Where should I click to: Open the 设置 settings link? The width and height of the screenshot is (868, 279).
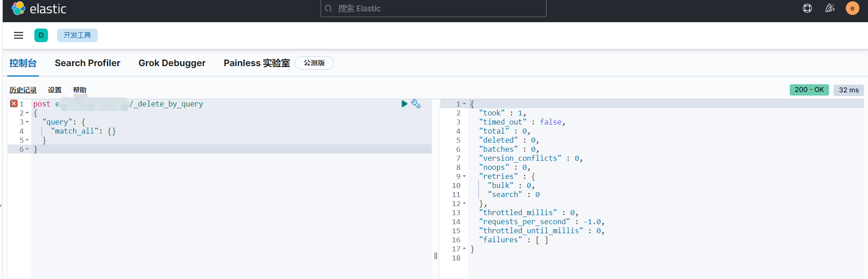[x=55, y=90]
